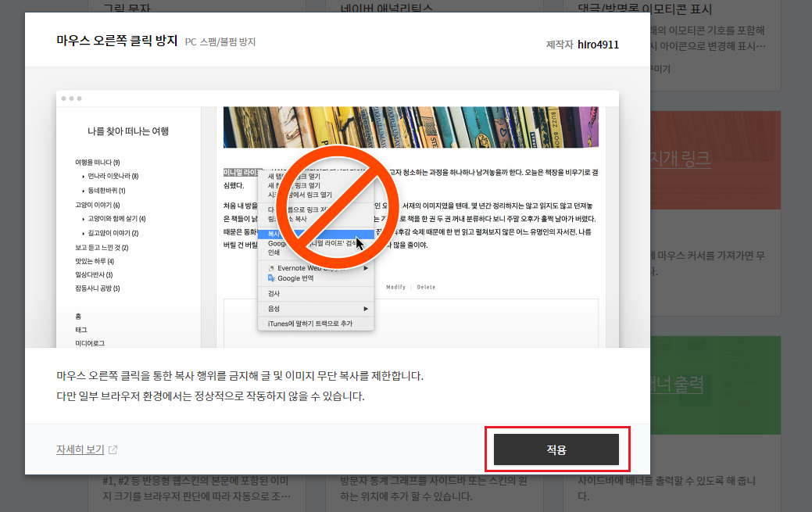Click the 사이드바에 배너를 출력 description in background

coord(667,489)
